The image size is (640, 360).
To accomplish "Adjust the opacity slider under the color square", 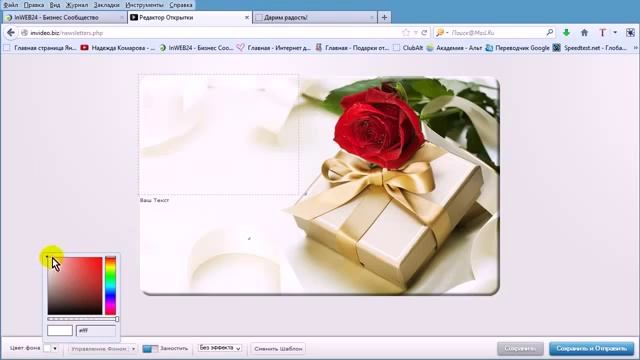I will click(83, 319).
